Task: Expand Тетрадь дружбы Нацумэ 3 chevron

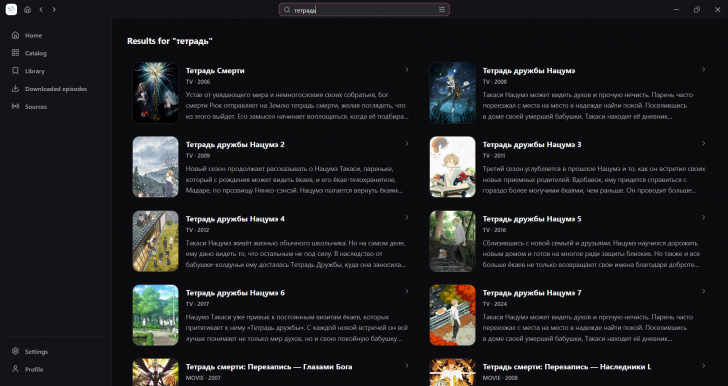Action: [703, 144]
